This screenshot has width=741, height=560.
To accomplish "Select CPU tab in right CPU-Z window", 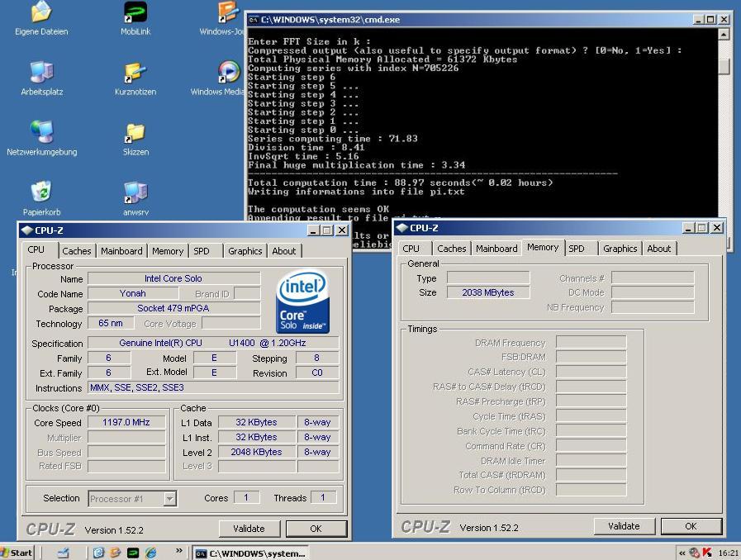I will pos(411,249).
